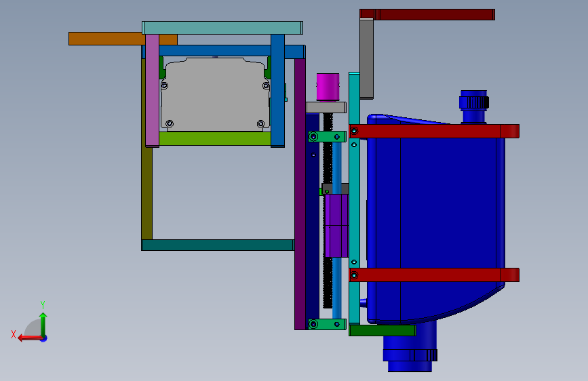Select gray block beneath magenta cylinder
Image resolution: width=588 pixels, height=381 pixels.
[x=326, y=108]
